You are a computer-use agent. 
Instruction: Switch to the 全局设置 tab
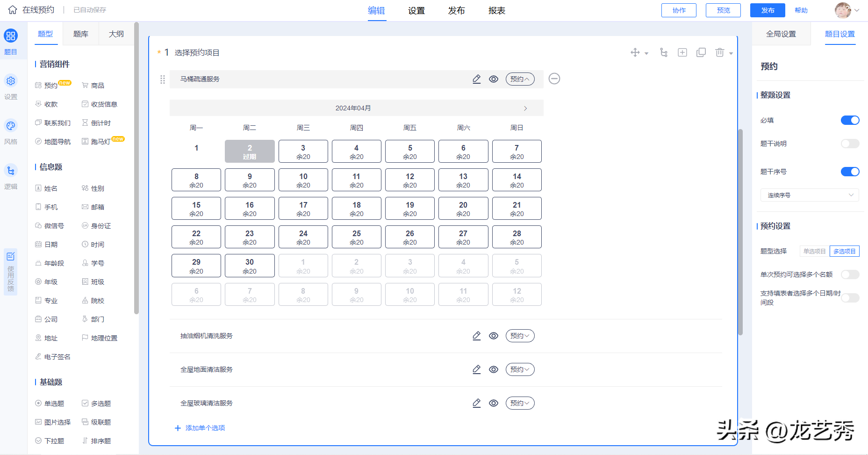[781, 34]
